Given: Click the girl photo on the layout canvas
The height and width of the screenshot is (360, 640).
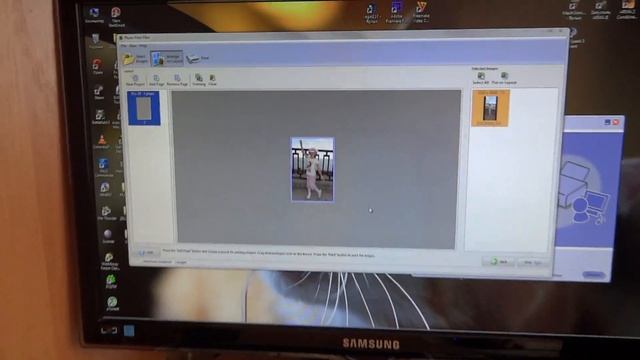Looking at the screenshot, I should click(x=312, y=169).
